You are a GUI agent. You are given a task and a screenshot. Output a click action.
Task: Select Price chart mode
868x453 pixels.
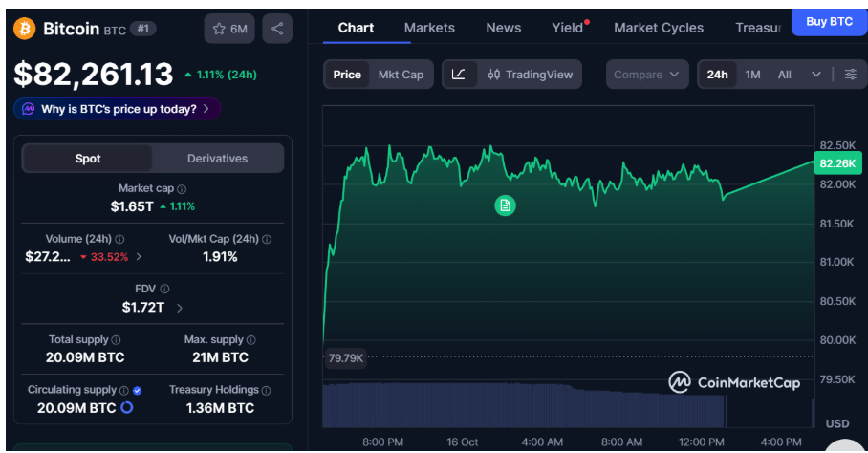(347, 75)
